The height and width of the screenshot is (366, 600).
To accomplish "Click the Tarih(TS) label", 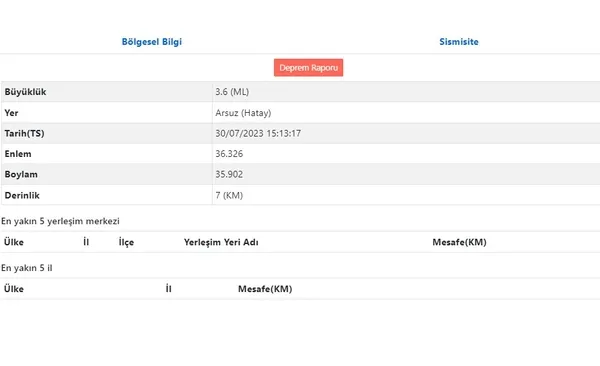I will click(x=24, y=134).
